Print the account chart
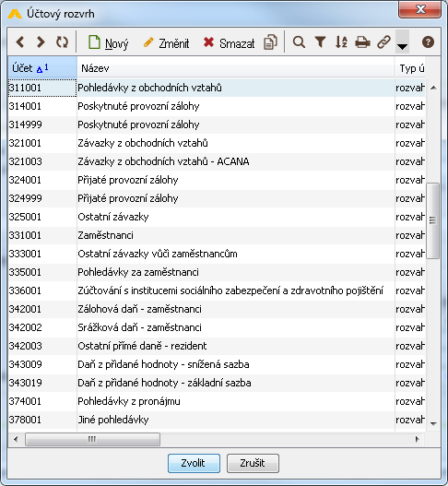448x486 pixels. tap(362, 41)
